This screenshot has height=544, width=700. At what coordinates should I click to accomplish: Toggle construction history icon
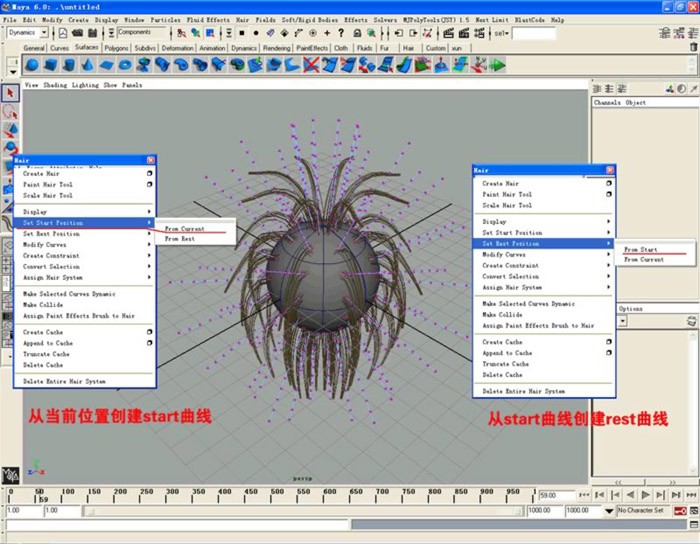[427, 33]
